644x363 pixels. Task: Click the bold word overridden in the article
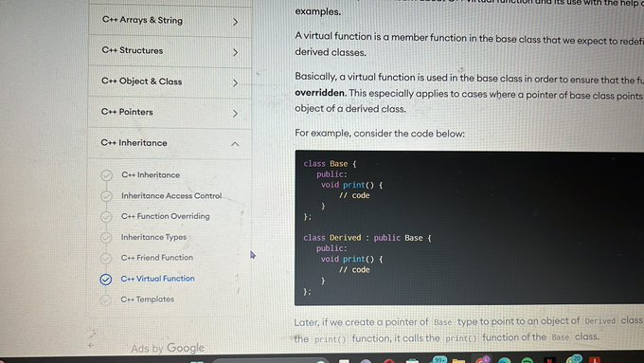(x=320, y=93)
